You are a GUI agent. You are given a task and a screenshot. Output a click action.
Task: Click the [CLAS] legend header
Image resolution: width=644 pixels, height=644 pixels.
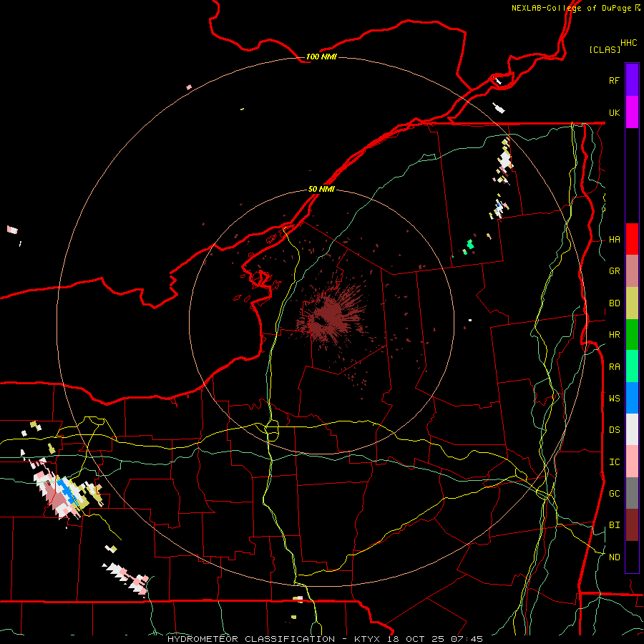(605, 49)
